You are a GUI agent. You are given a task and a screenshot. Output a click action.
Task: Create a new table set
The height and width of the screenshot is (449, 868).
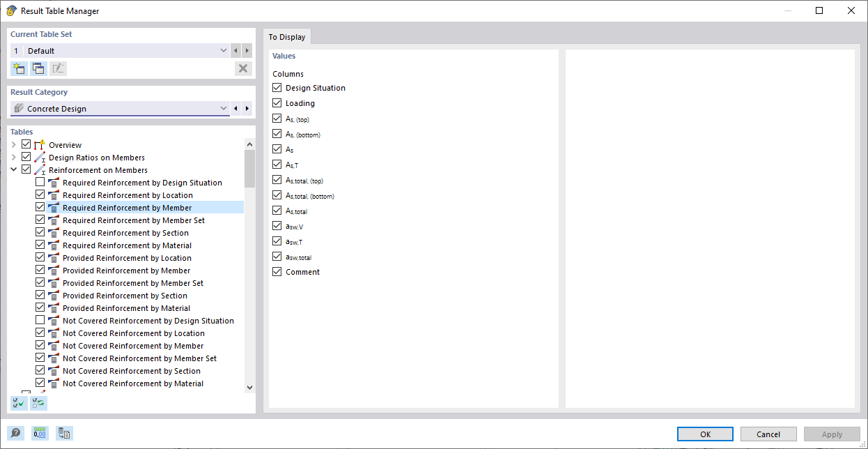(19, 68)
